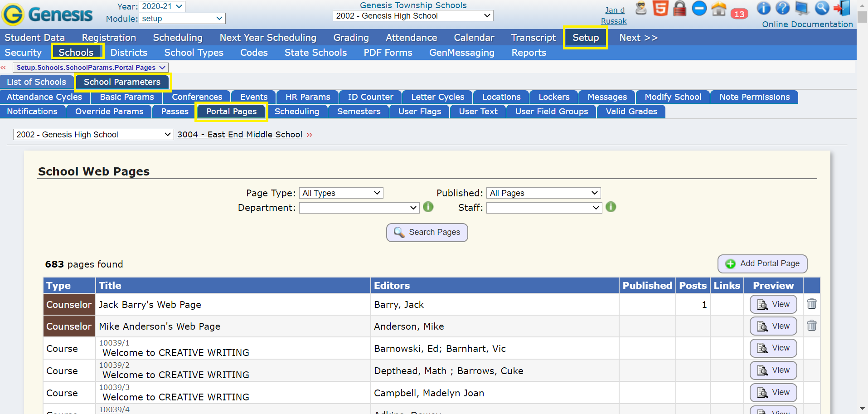
Task: Click the red double-arrow left of the breadcrumb
Action: [x=4, y=68]
